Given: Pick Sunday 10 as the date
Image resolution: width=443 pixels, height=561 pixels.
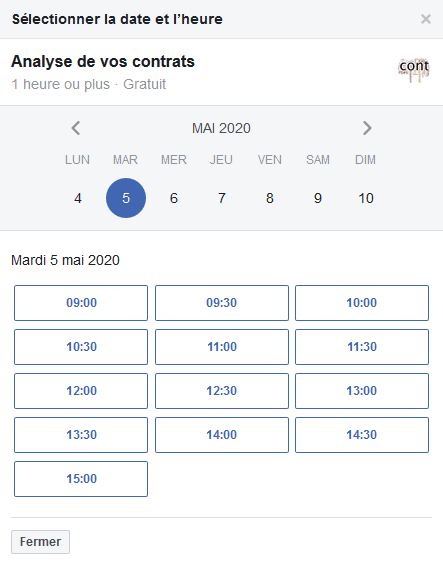Looking at the screenshot, I should 366,198.
